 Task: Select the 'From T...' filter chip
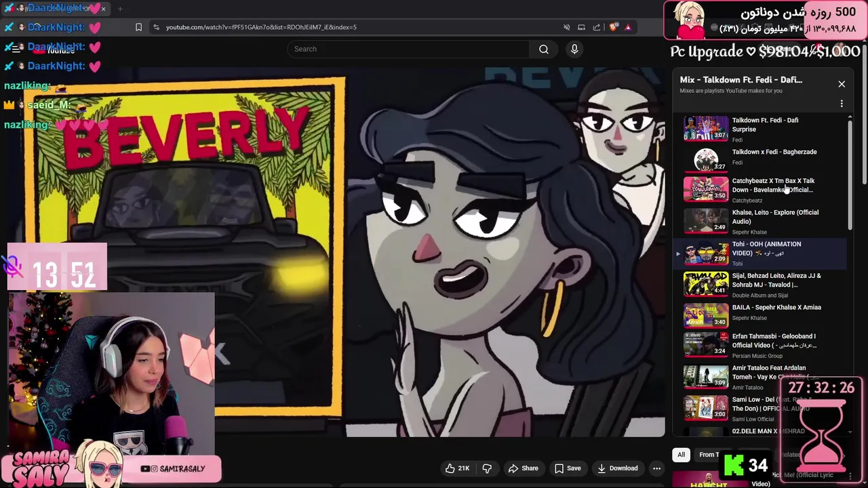[709, 455]
